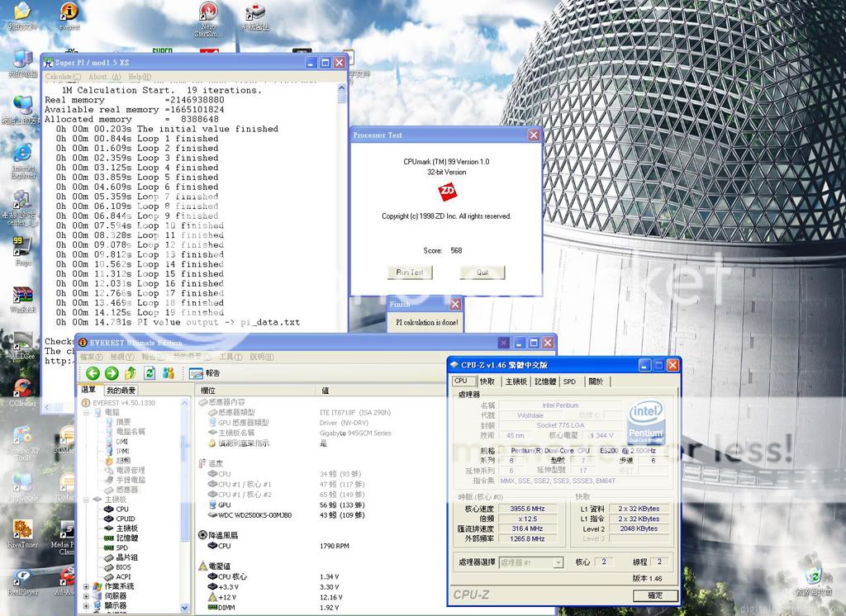846x616 pixels.
Task: Collapse the 主機板 group in EVEREST tree
Action: coord(86,500)
